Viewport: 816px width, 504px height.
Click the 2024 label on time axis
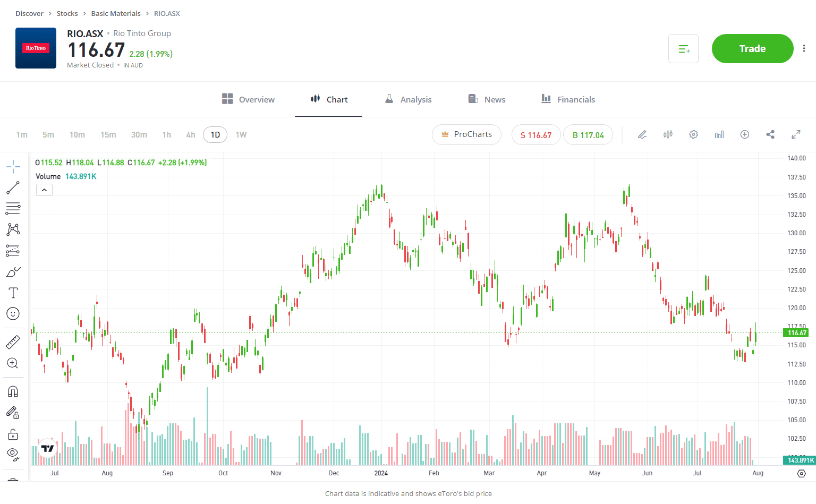(381, 473)
